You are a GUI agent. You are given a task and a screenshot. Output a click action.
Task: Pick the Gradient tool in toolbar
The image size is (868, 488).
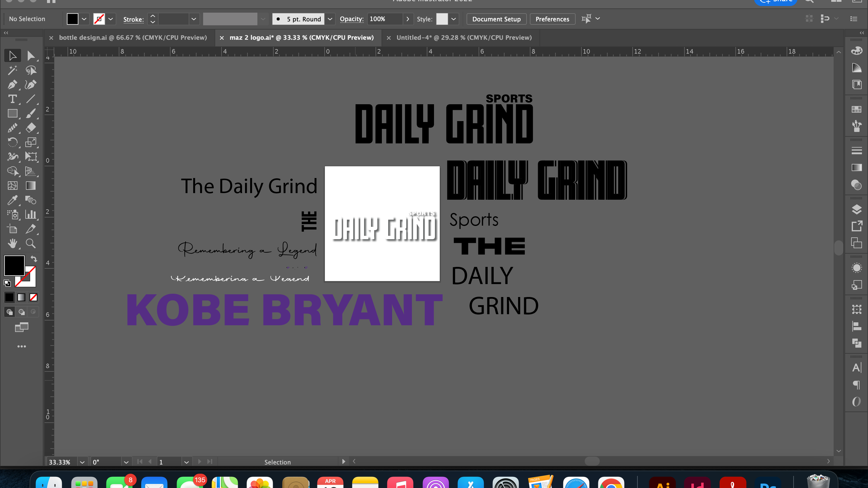(x=31, y=186)
